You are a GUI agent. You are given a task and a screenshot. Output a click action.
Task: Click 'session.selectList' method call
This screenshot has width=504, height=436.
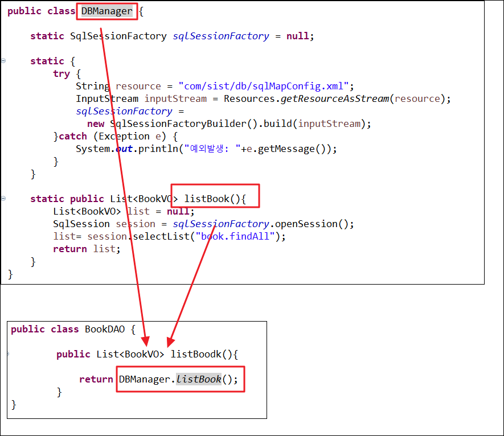coord(138,236)
